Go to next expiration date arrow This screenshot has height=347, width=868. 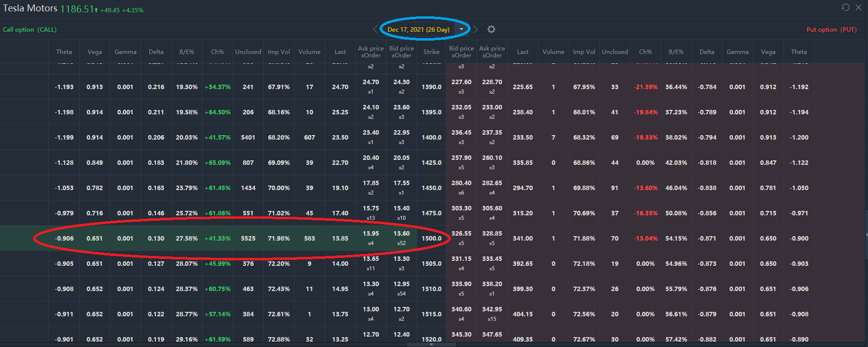click(x=475, y=29)
